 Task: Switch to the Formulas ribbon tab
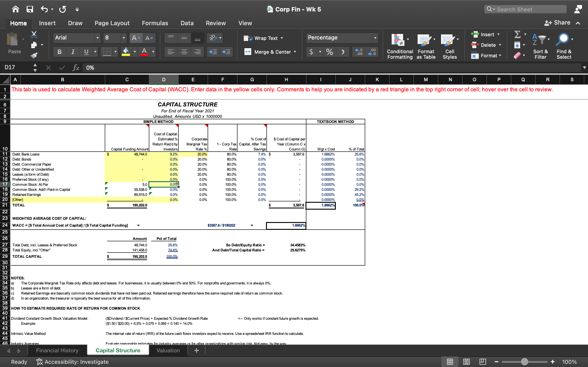pyautogui.click(x=155, y=23)
